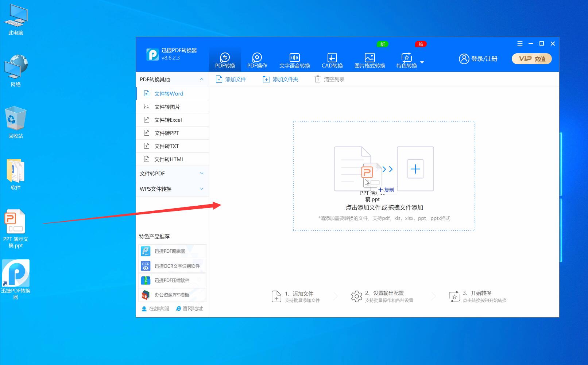Click the plus box to add a file
Viewport: 588px width, 365px height.
415,169
